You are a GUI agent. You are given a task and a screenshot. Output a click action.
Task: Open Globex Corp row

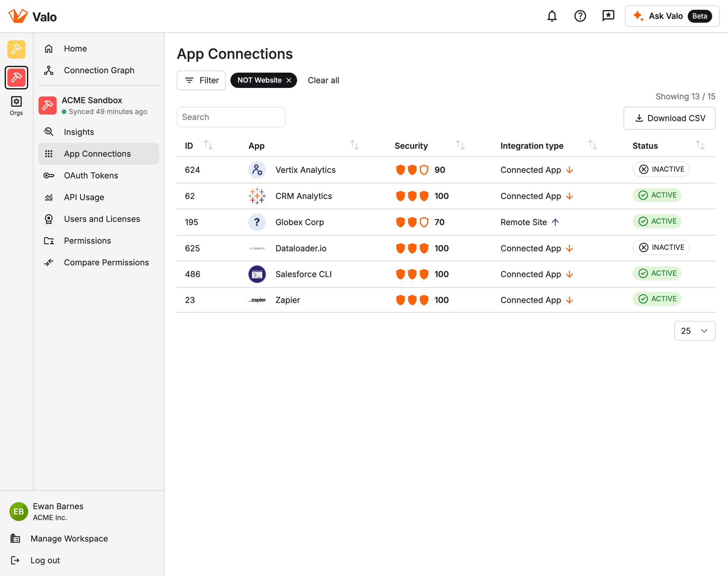tap(446, 222)
